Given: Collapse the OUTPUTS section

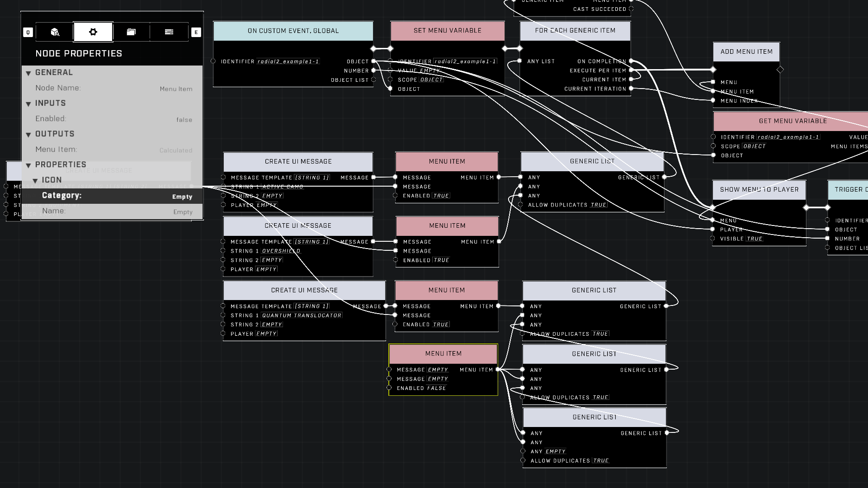Looking at the screenshot, I should pos(28,135).
